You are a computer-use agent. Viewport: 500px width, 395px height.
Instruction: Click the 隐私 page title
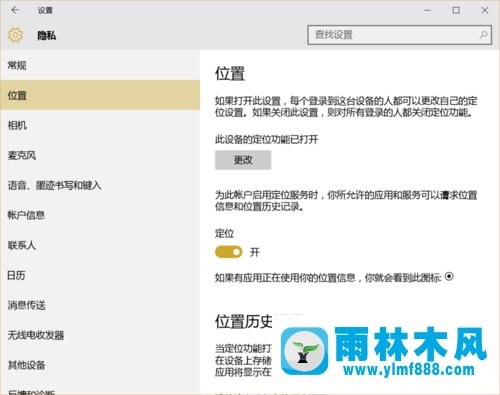(46, 35)
